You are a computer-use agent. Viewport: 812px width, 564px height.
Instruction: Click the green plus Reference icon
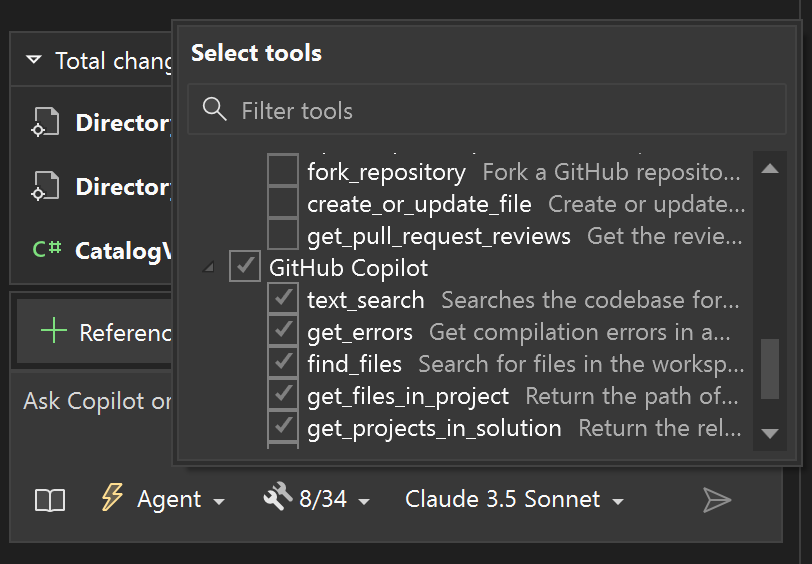click(54, 332)
